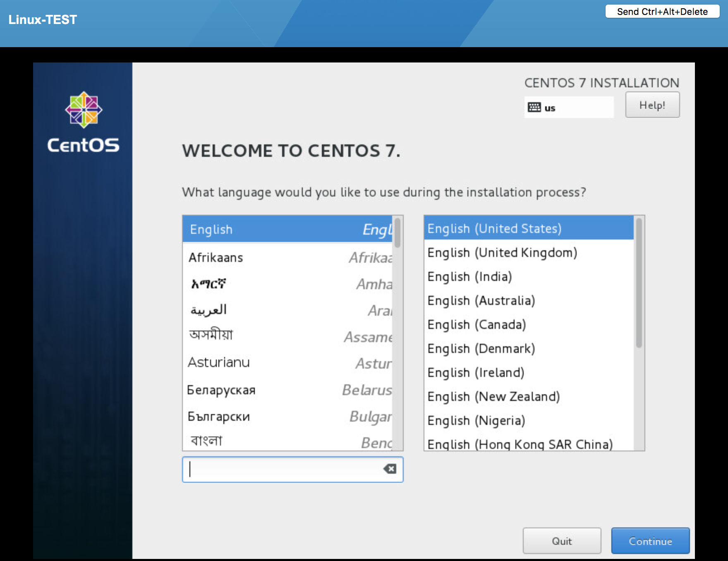Select Asturianu in the language list

pyautogui.click(x=287, y=363)
